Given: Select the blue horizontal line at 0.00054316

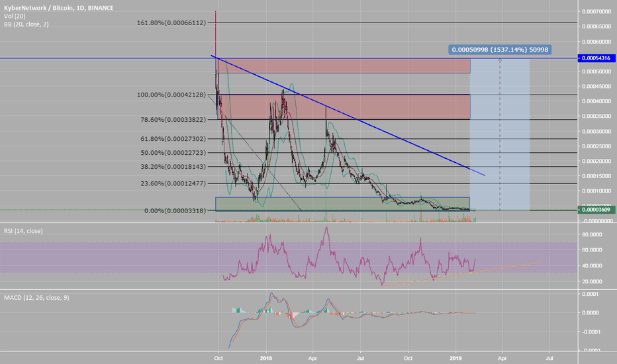Looking at the screenshot, I should [x=289, y=58].
